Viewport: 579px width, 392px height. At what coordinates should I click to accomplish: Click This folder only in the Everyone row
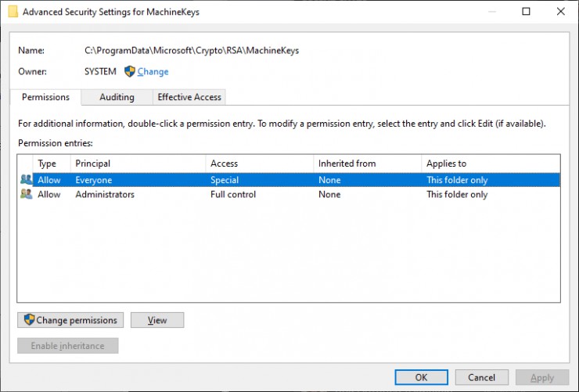point(457,180)
